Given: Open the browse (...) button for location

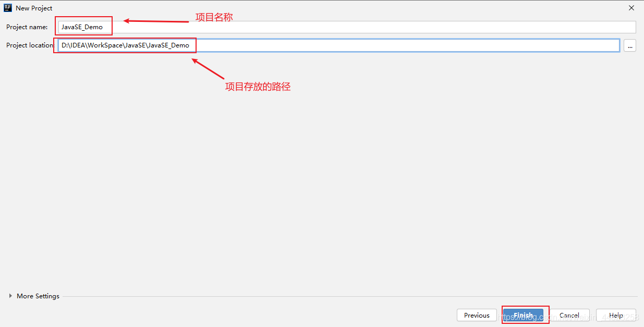Looking at the screenshot, I should 630,46.
